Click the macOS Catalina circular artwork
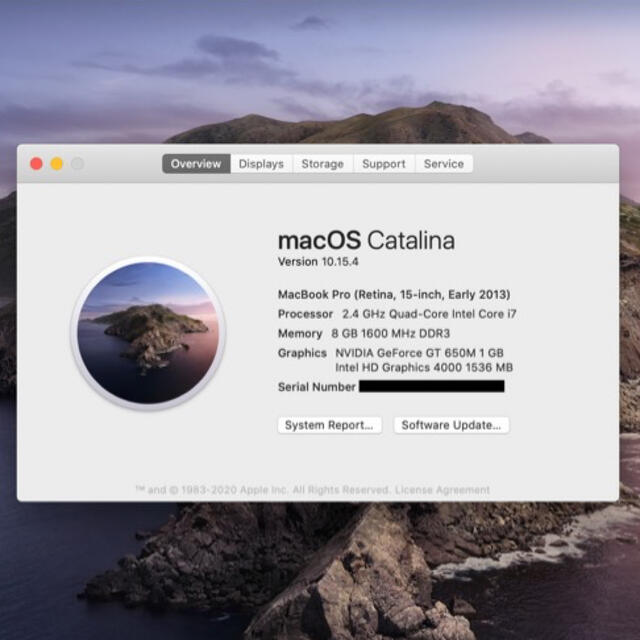Screen dimensions: 640x640 [148, 333]
